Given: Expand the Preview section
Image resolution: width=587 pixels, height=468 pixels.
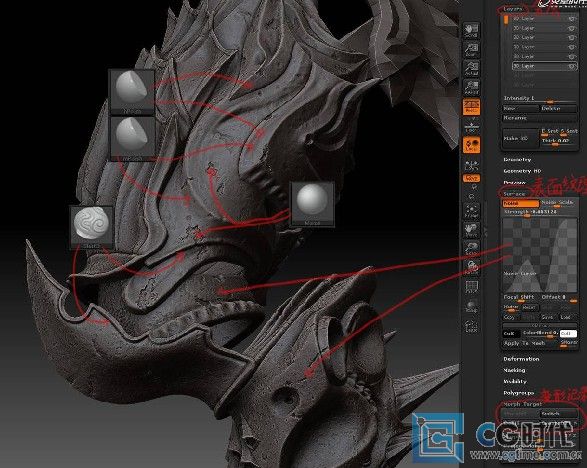Looking at the screenshot, I should pyautogui.click(x=514, y=183).
